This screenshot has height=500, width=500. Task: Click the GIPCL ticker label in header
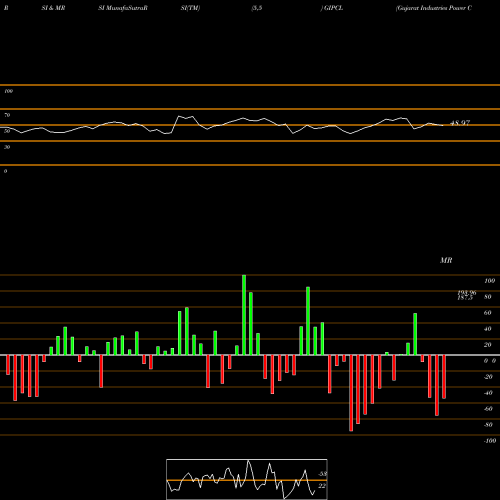[333, 8]
